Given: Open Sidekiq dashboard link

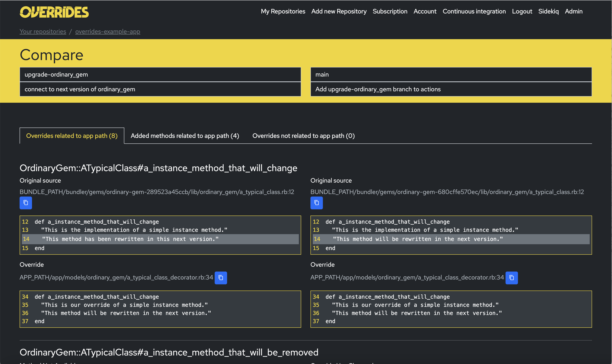Looking at the screenshot, I should [548, 11].
